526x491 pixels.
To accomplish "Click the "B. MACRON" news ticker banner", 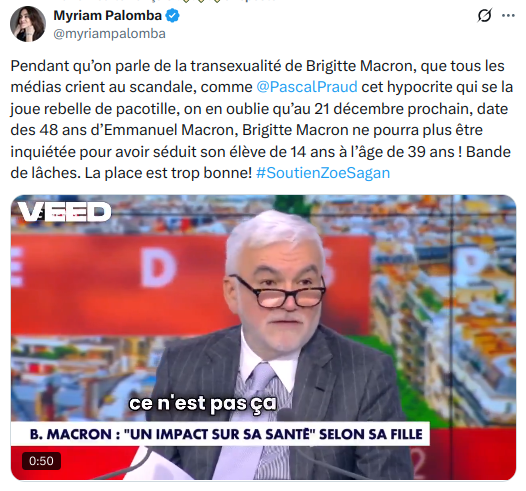I will [220, 434].
